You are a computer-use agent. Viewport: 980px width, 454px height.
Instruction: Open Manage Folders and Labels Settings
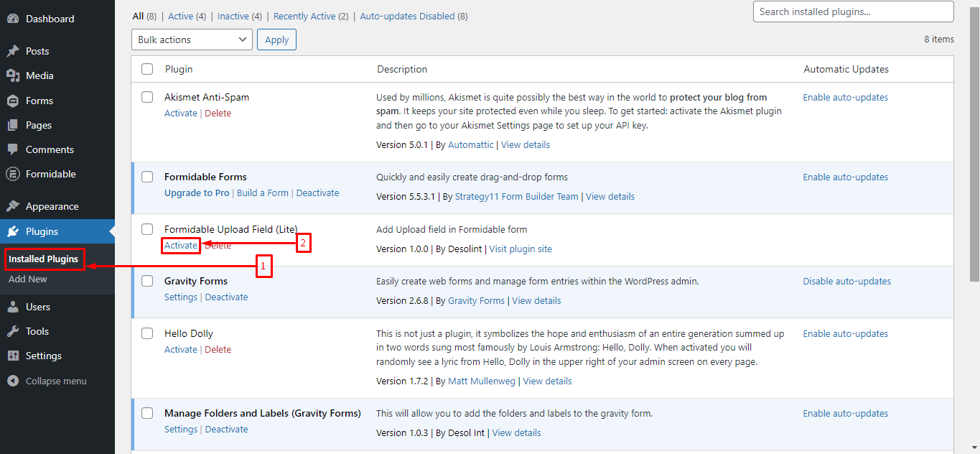tap(181, 429)
